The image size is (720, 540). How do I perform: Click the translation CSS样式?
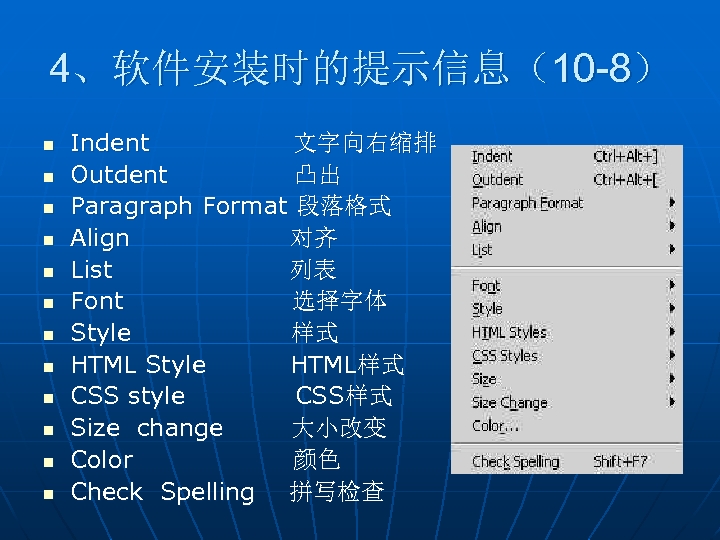pos(344,396)
